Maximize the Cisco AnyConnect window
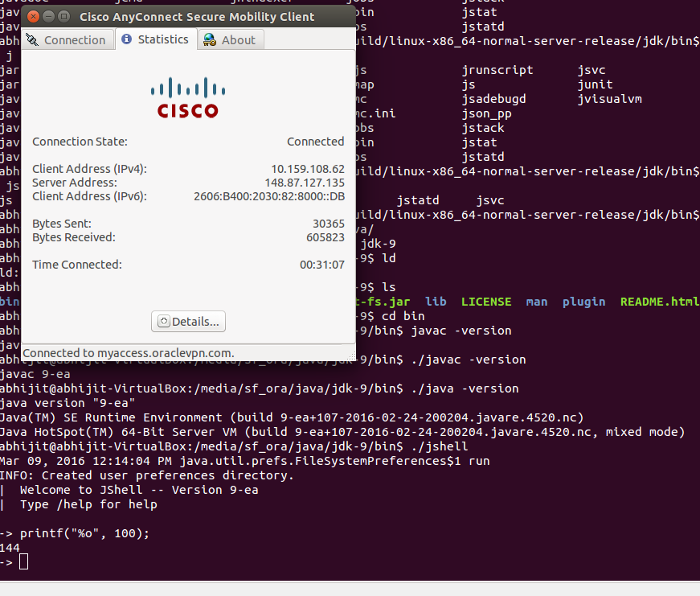 61,16
